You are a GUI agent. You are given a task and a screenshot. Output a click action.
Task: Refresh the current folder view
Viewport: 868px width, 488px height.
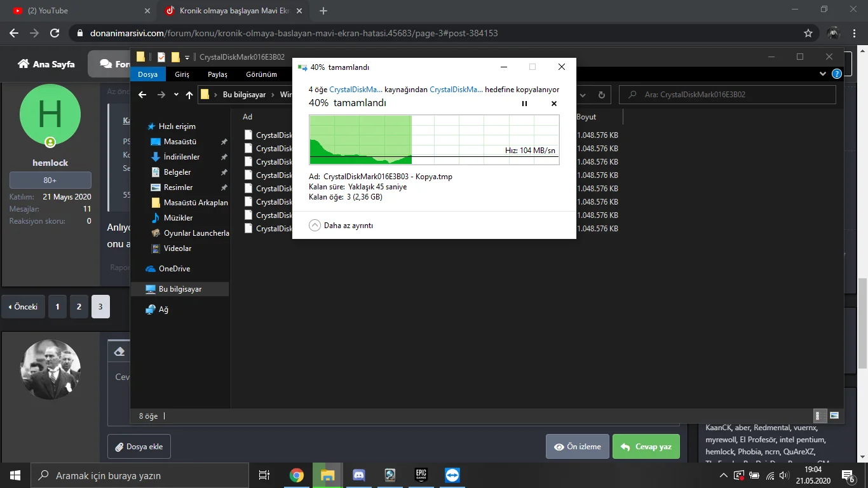(601, 95)
